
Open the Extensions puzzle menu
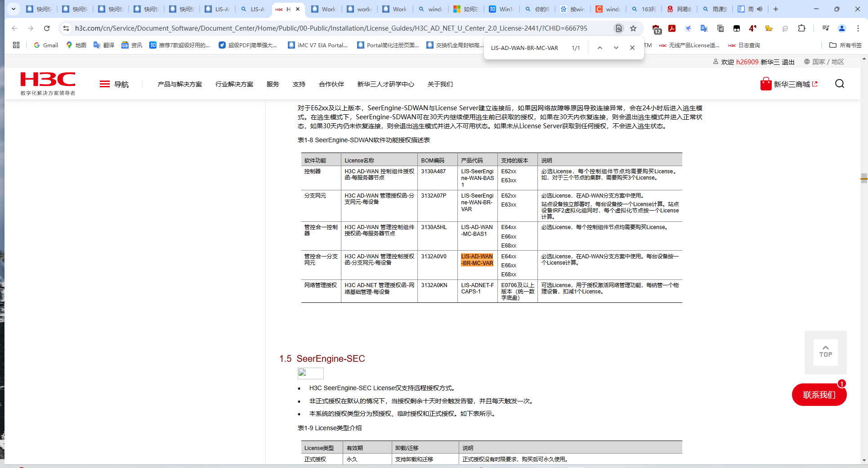click(x=801, y=28)
